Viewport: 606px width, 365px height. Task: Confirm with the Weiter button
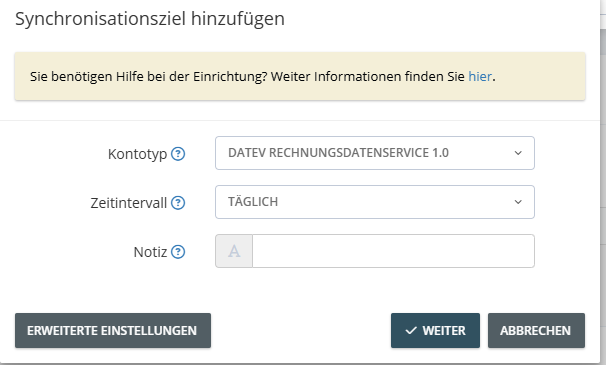click(435, 331)
